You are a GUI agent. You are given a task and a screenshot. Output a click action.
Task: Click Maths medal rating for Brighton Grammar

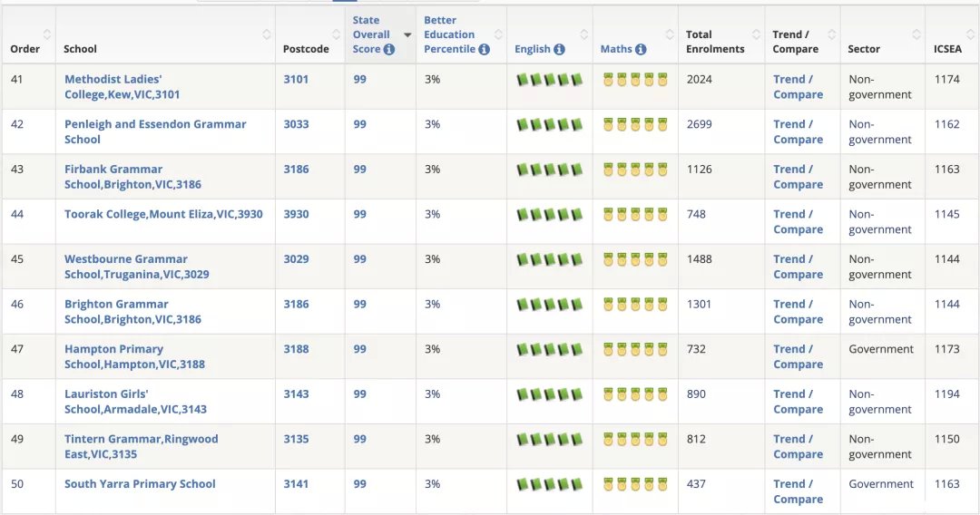click(x=635, y=305)
